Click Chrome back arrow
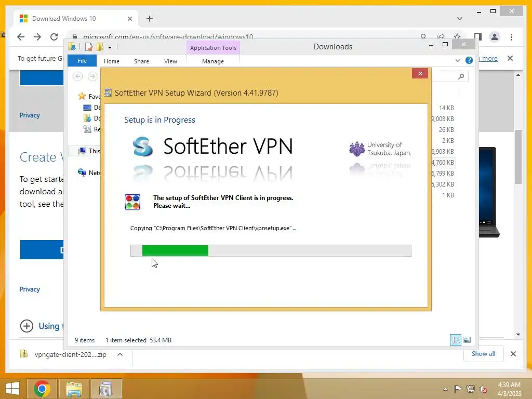This screenshot has width=532, height=399. pyautogui.click(x=21, y=37)
